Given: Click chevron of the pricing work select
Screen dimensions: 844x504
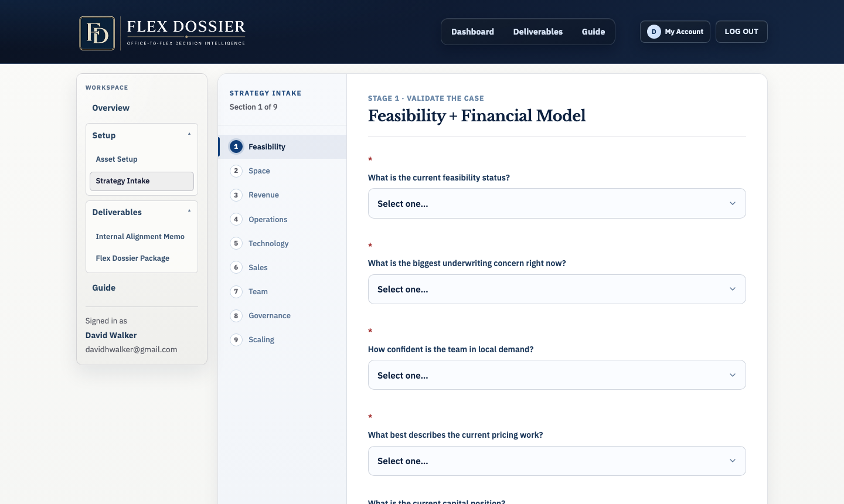Looking at the screenshot, I should pos(733,461).
